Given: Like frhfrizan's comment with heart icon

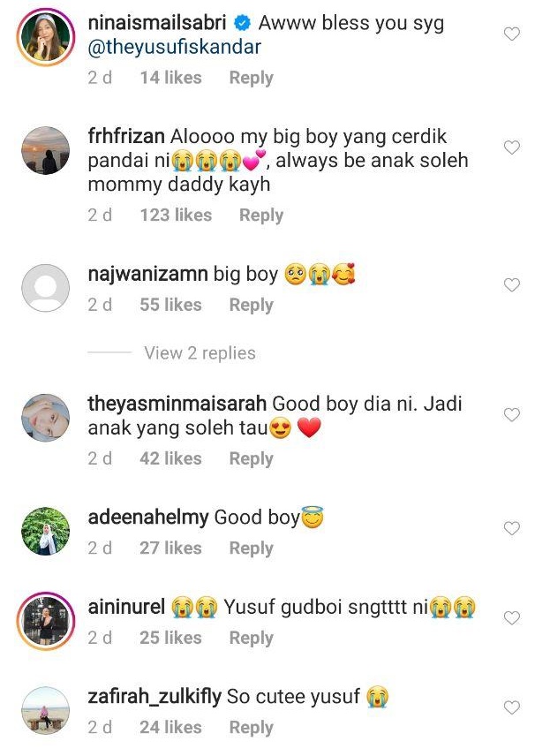Looking at the screenshot, I should (x=511, y=147).
